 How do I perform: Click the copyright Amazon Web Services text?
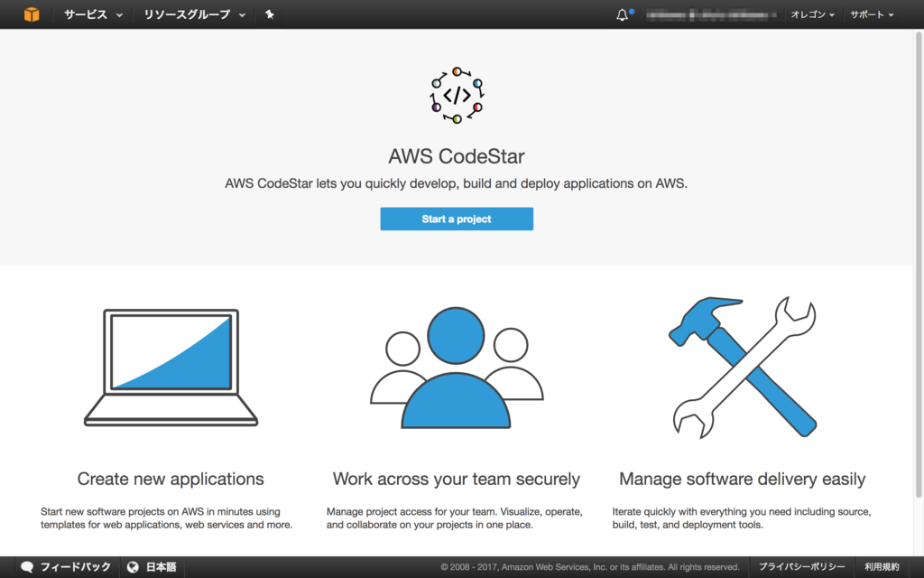click(590, 567)
